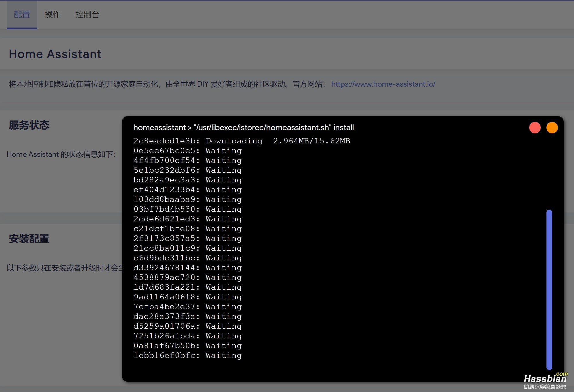Click the 将本地控制和隐私 description sentence
The image size is (574, 392).
pos(168,84)
